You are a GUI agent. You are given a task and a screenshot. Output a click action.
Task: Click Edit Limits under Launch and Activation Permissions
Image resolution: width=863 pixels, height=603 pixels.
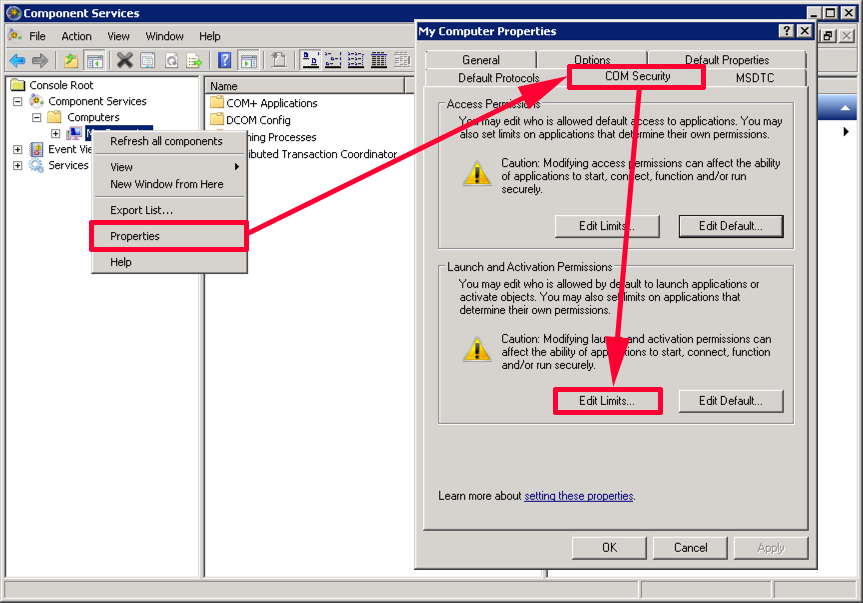click(607, 401)
